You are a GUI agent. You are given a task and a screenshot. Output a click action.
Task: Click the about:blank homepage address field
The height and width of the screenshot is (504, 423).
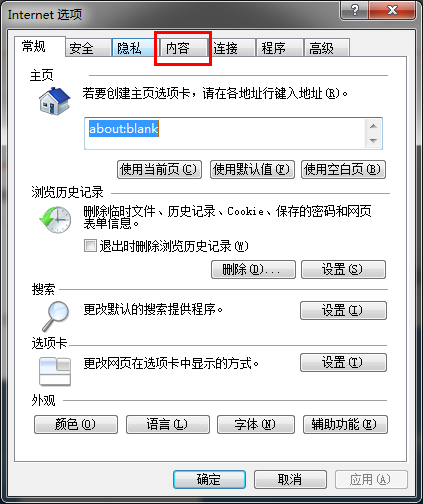(x=225, y=133)
